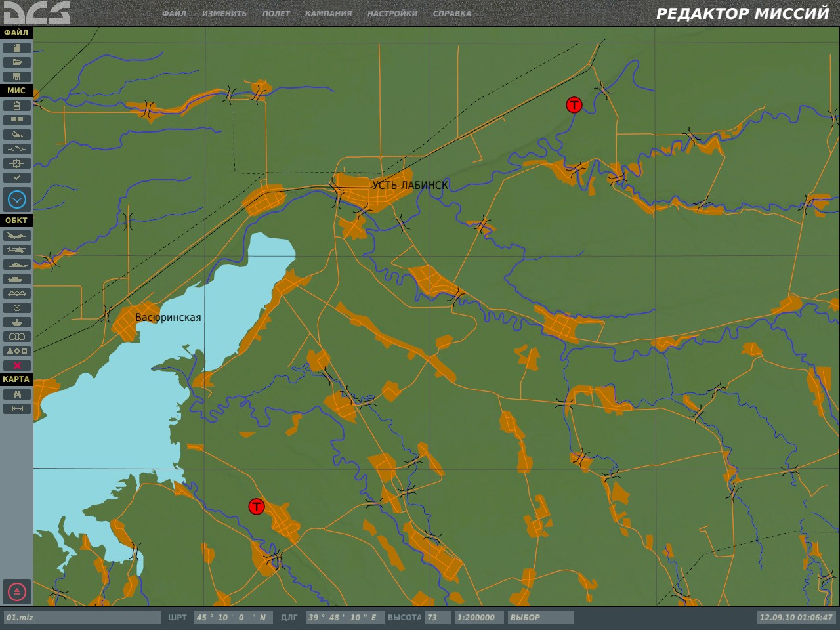Screen dimensions: 840x630
Task: Open the ФАЙЛ menu in the top bar
Action: [174, 14]
